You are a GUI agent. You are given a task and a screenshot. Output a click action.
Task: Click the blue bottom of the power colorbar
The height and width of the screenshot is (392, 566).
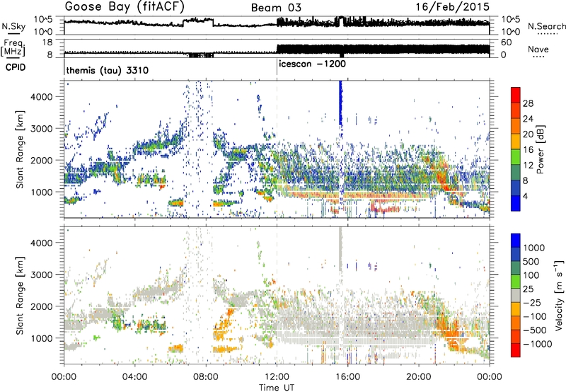click(516, 203)
